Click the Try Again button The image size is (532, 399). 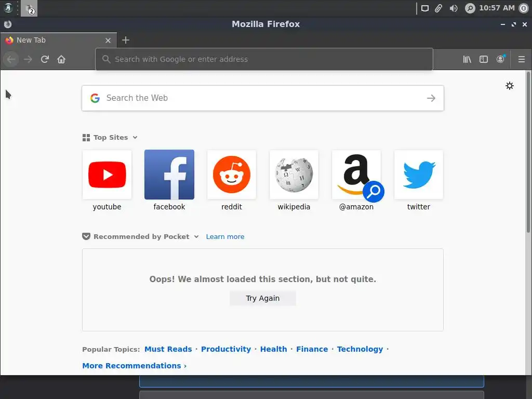(x=262, y=298)
